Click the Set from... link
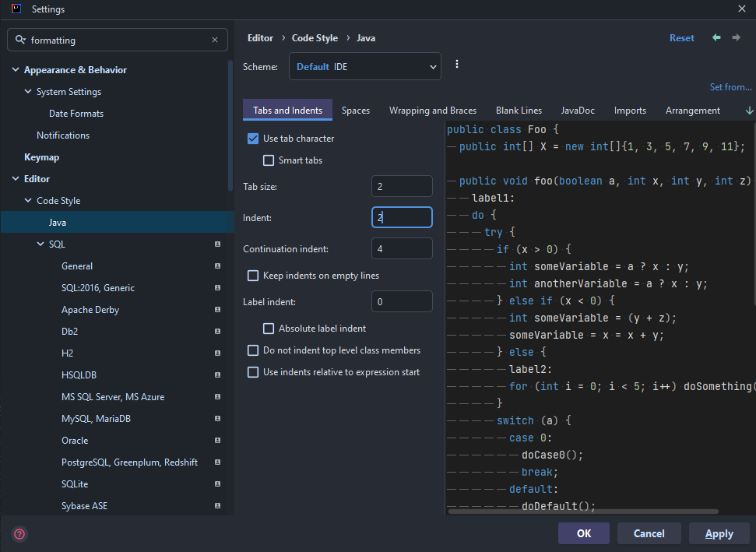The width and height of the screenshot is (756, 552). coord(730,86)
